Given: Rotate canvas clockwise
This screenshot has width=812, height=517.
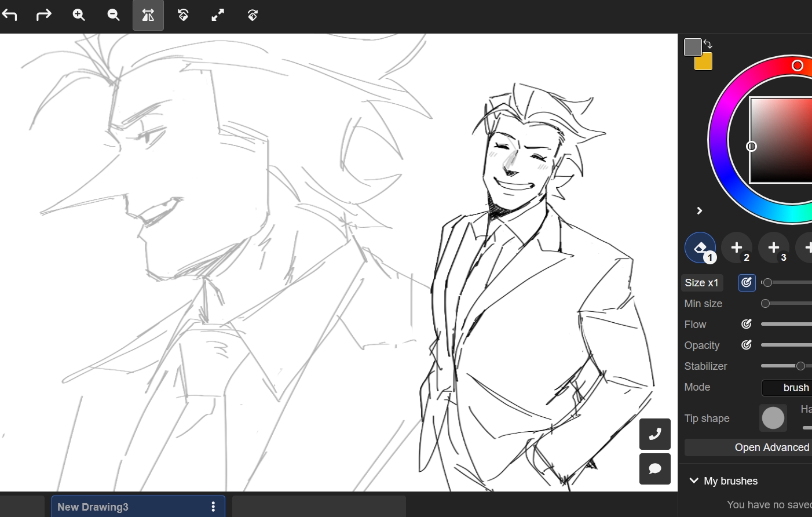Looking at the screenshot, I should point(253,15).
